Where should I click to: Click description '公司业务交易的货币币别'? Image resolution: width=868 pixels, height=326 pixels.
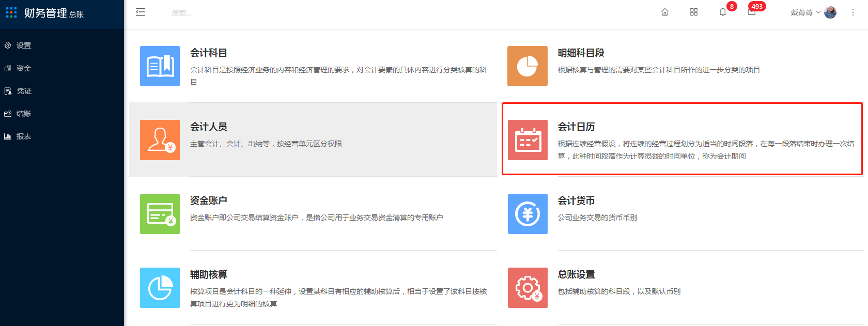[597, 218]
